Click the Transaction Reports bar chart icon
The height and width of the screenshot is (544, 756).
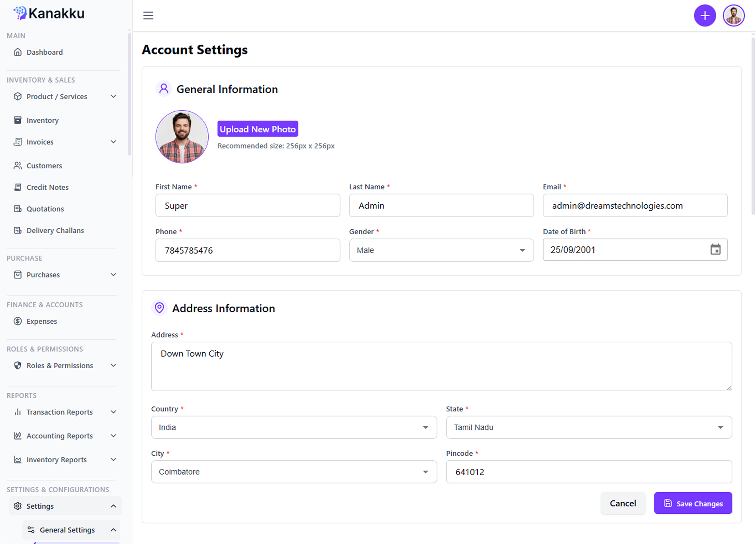[18, 412]
